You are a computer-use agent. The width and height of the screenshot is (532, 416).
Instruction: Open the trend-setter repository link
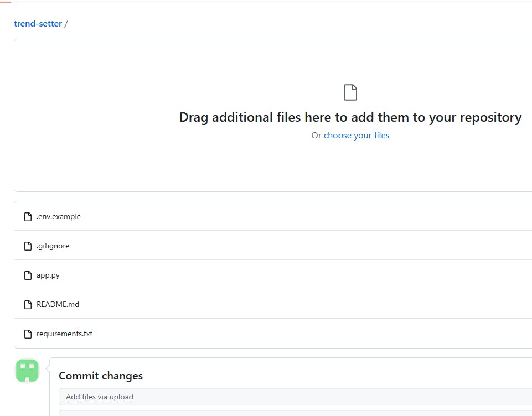click(38, 24)
